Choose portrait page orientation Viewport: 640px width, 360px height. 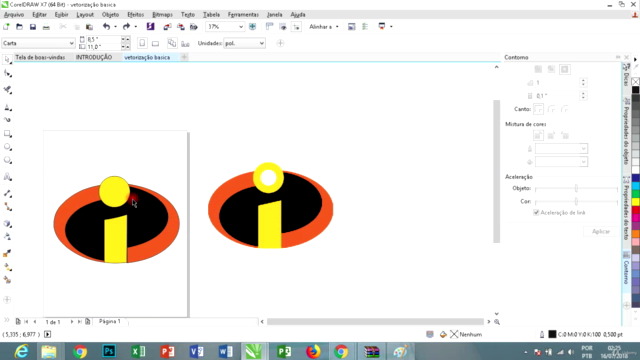click(142, 43)
